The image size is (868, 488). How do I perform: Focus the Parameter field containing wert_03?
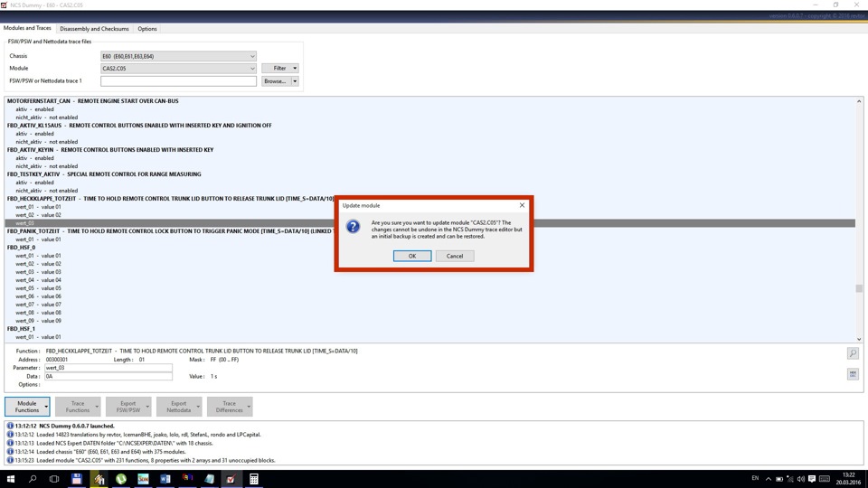pos(108,368)
